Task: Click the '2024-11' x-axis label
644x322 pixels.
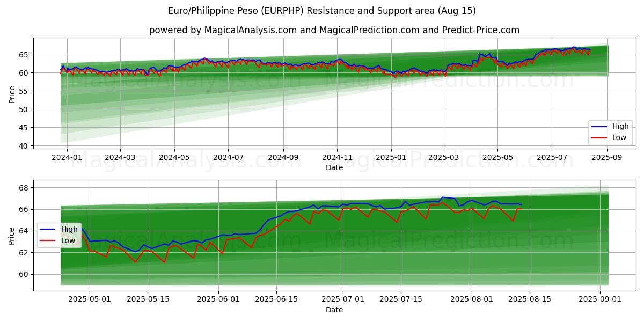Action: 337,157
